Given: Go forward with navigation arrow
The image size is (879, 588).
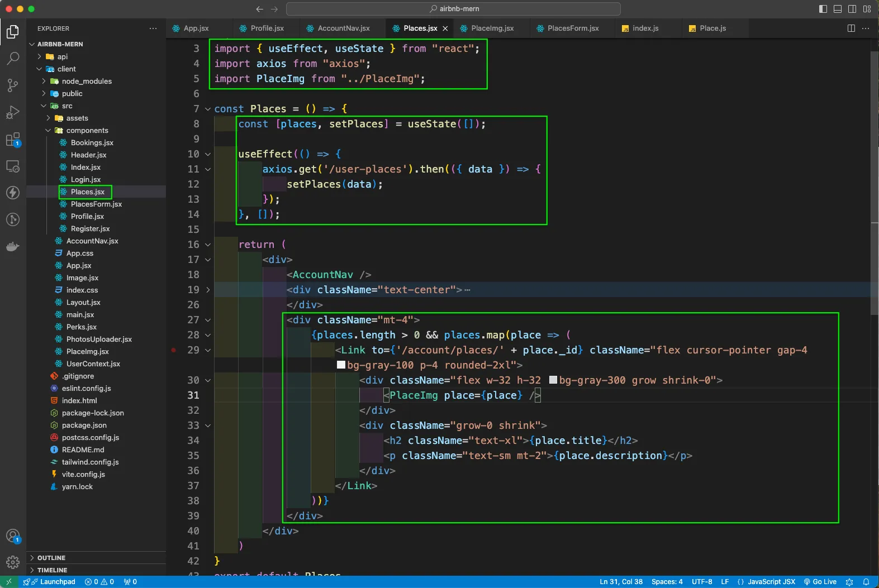Looking at the screenshot, I should tap(274, 9).
